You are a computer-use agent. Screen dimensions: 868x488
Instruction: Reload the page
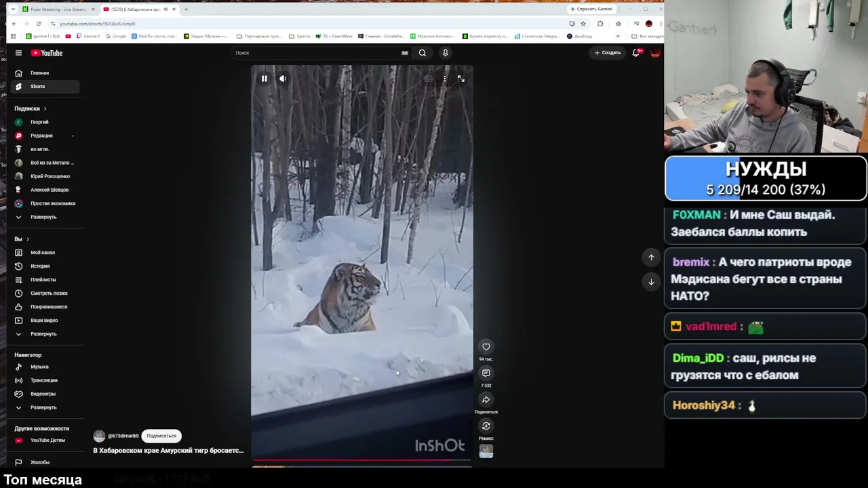(x=38, y=24)
